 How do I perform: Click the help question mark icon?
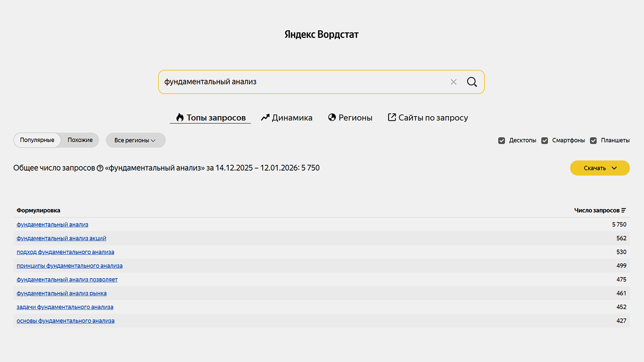100,168
